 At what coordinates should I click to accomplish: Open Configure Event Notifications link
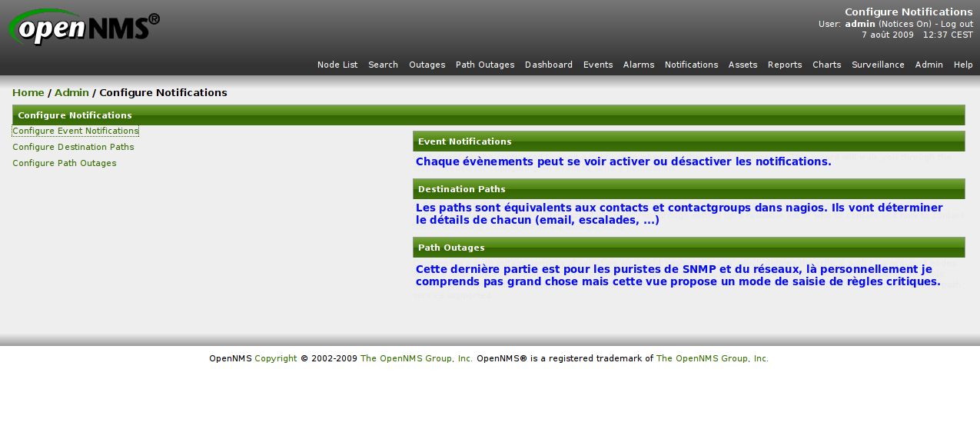coord(75,131)
